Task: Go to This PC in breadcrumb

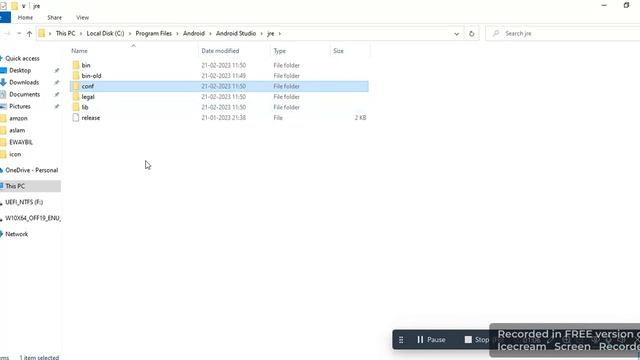Action: click(65, 33)
